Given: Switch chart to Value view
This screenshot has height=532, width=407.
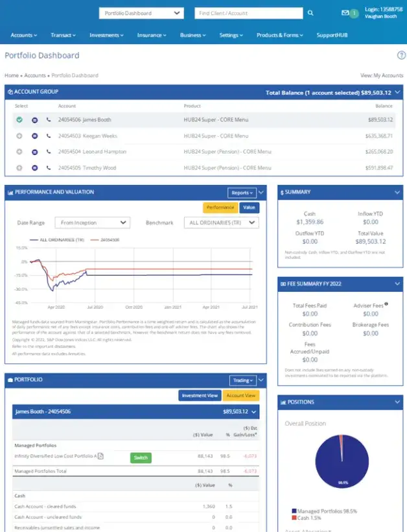Looking at the screenshot, I should pos(249,208).
